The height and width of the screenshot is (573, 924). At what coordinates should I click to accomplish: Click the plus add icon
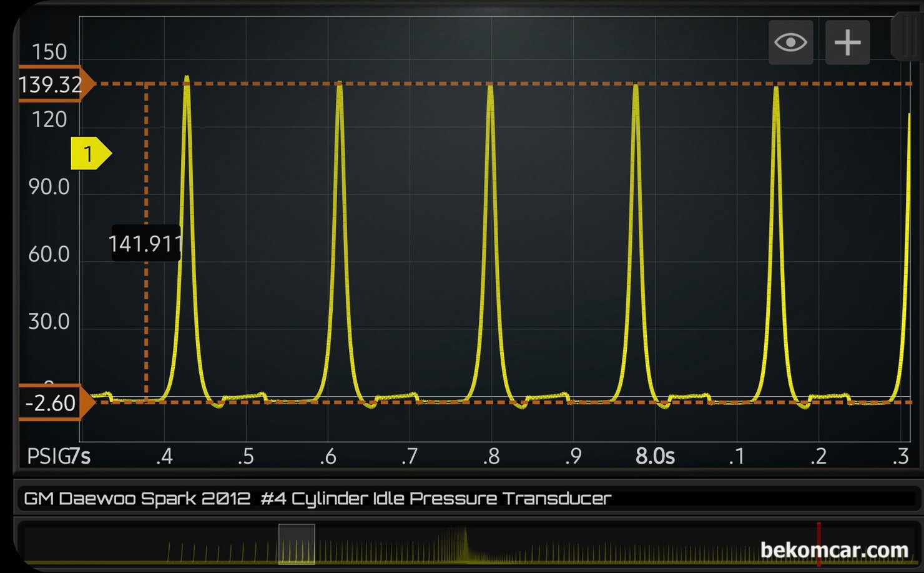pos(847,42)
